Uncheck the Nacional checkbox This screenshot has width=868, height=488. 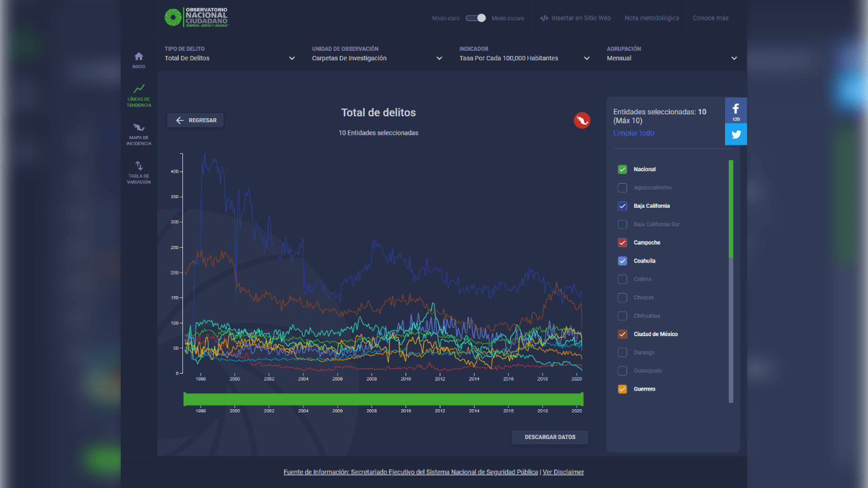[623, 170]
